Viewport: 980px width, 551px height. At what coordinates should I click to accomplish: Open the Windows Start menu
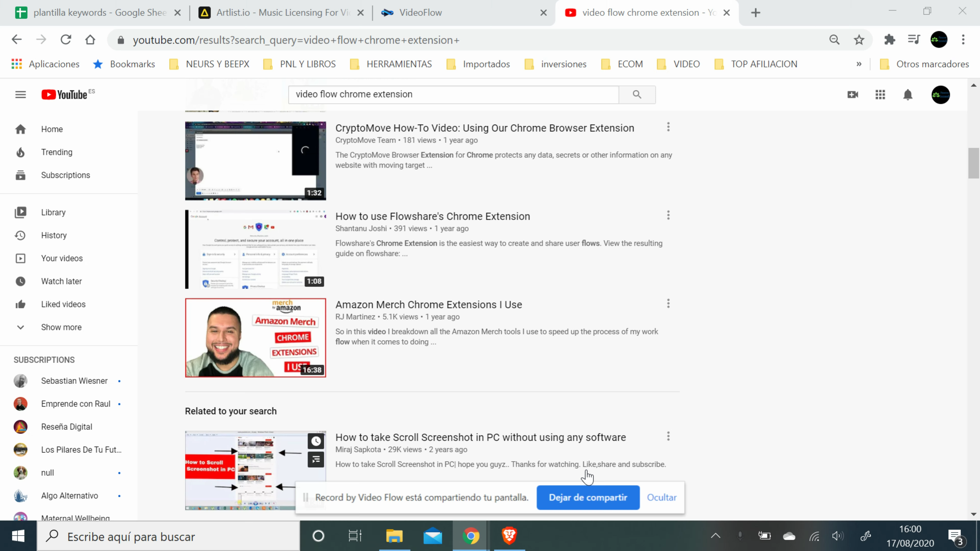coord(18,536)
